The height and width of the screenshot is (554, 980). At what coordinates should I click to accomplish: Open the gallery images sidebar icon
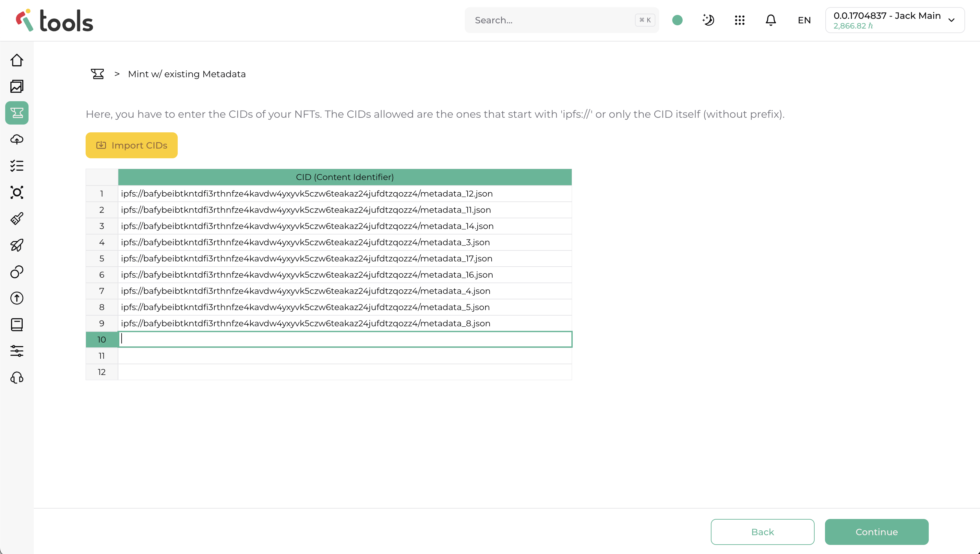[17, 86]
